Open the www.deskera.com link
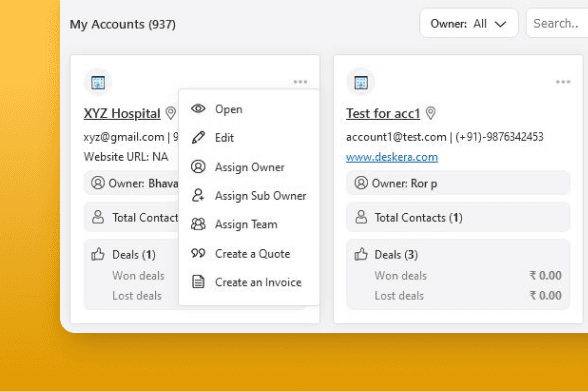The height and width of the screenshot is (392, 588). point(392,157)
